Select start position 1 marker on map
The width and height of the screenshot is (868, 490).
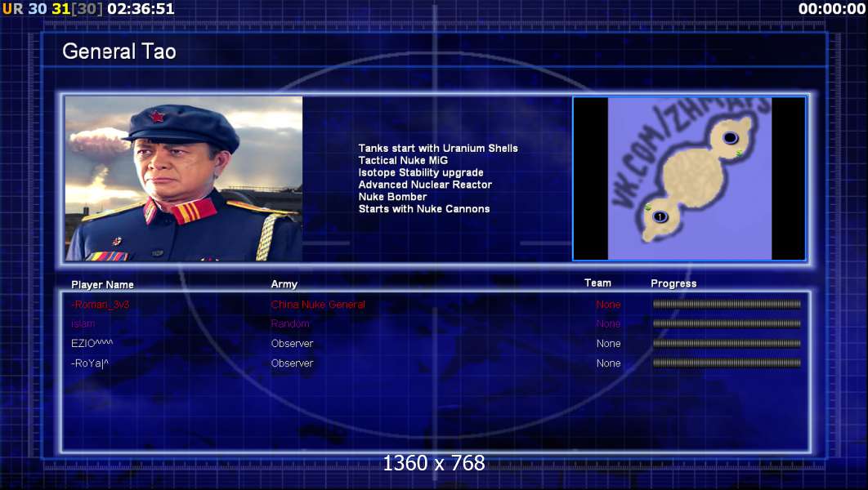[660, 216]
